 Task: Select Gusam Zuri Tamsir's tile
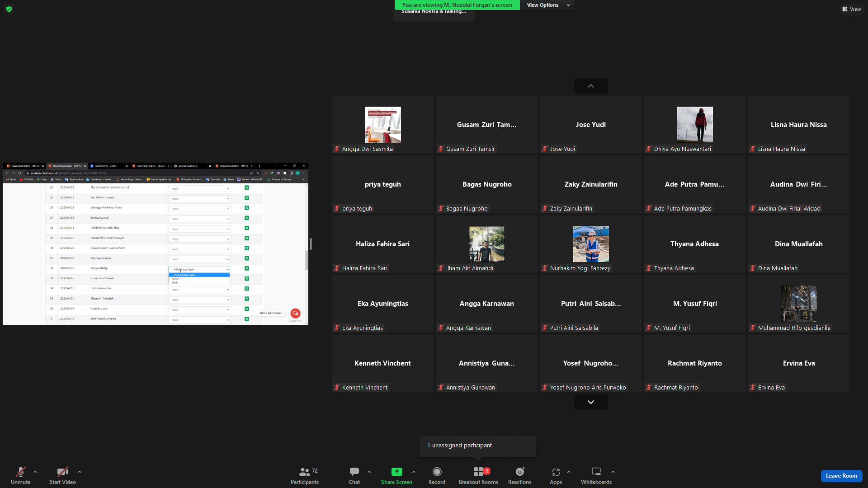[486, 125]
